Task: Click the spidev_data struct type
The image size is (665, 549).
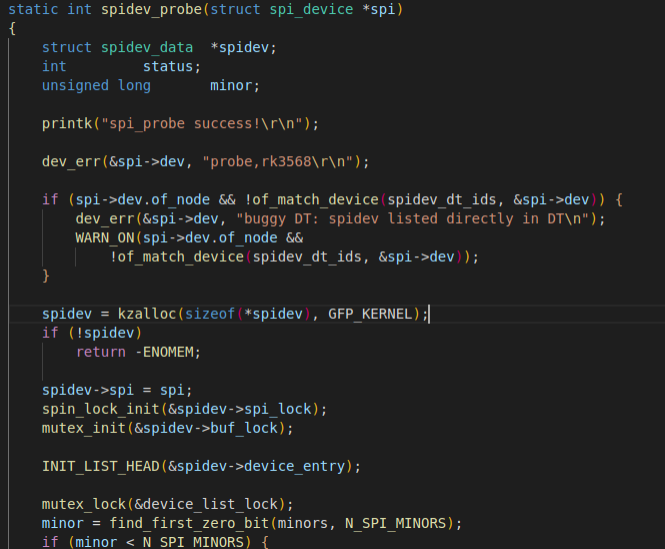Action: coord(147,48)
